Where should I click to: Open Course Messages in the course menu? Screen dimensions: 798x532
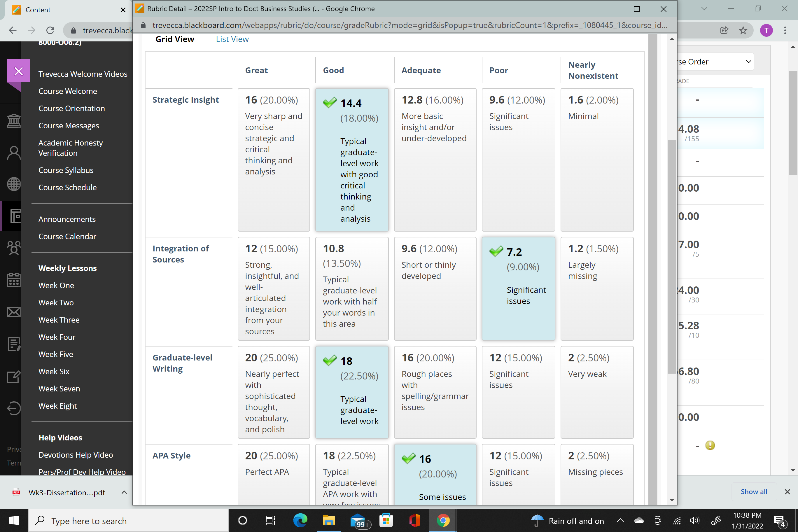click(69, 126)
